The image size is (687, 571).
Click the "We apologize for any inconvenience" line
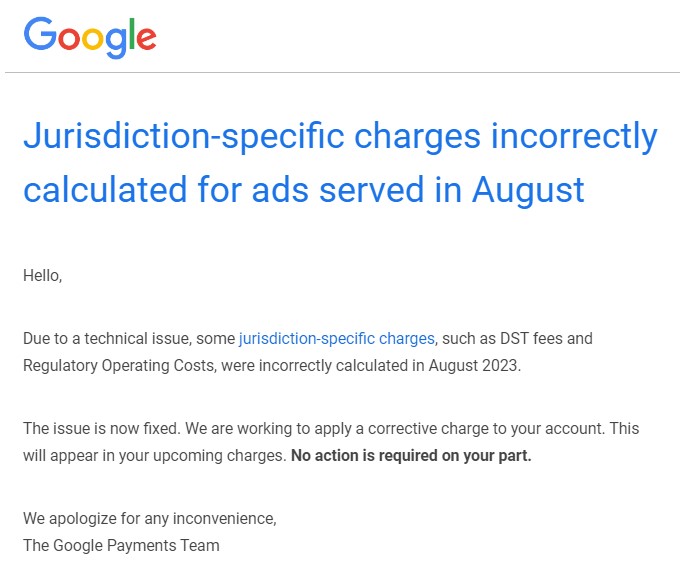(x=149, y=519)
